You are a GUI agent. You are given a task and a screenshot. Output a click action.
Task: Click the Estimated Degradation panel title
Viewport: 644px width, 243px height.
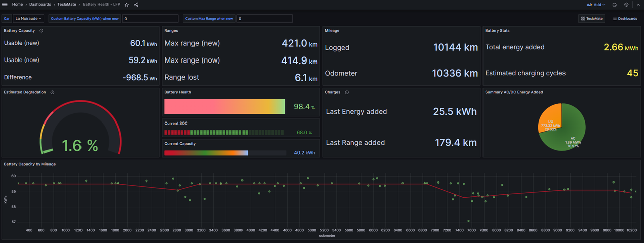coord(25,92)
